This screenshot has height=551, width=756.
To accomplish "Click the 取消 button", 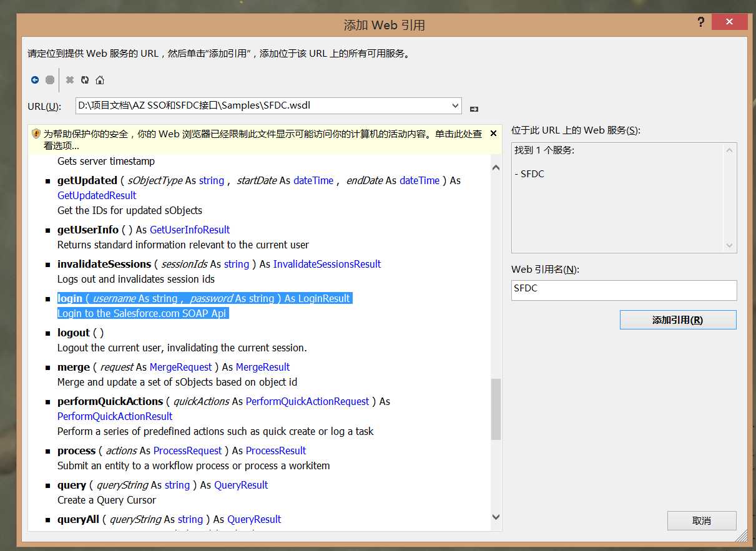I will coord(702,520).
